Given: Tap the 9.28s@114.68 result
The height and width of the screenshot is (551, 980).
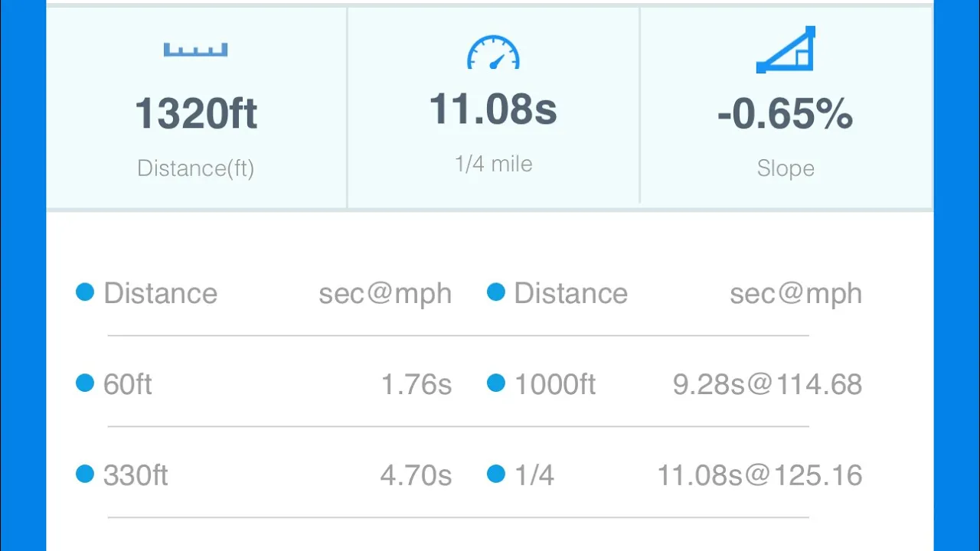Looking at the screenshot, I should tap(767, 384).
